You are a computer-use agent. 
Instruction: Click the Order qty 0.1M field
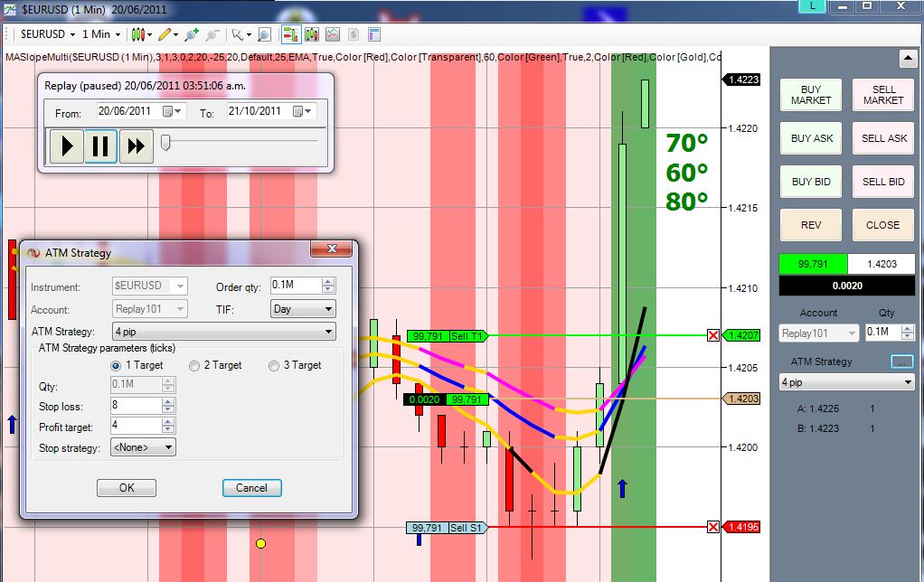pyautogui.click(x=296, y=286)
